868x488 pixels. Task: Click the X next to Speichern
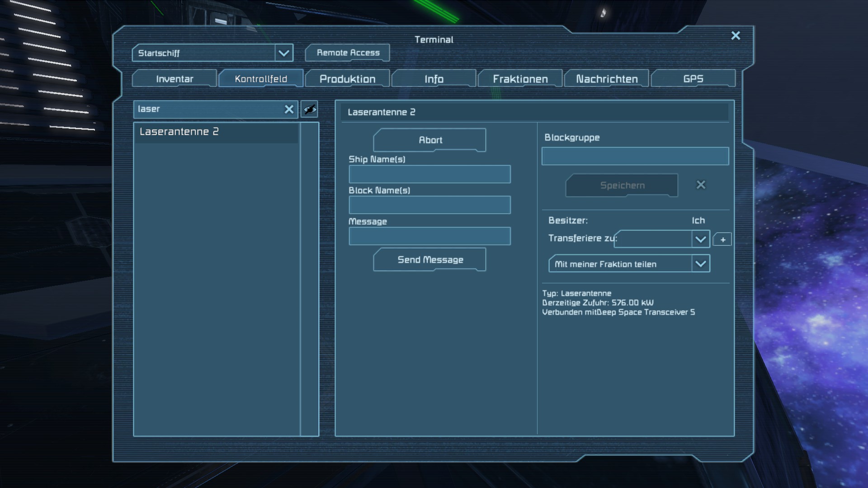pyautogui.click(x=701, y=185)
